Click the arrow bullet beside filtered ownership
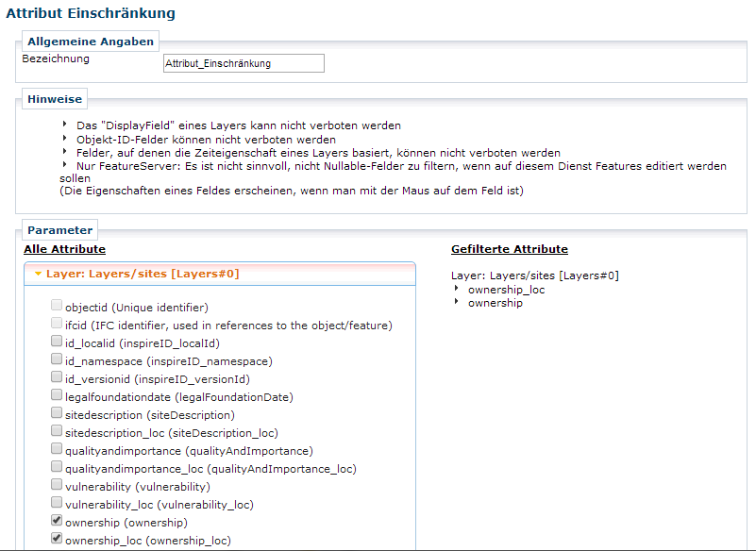Screen dimensions: 756x551 click(457, 302)
